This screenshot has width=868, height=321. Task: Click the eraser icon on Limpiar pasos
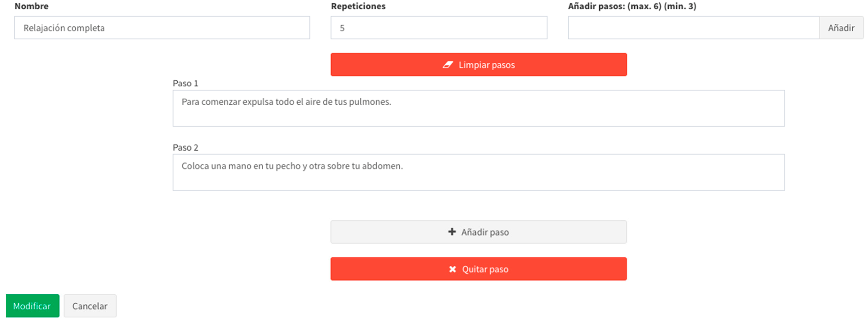[x=447, y=65]
